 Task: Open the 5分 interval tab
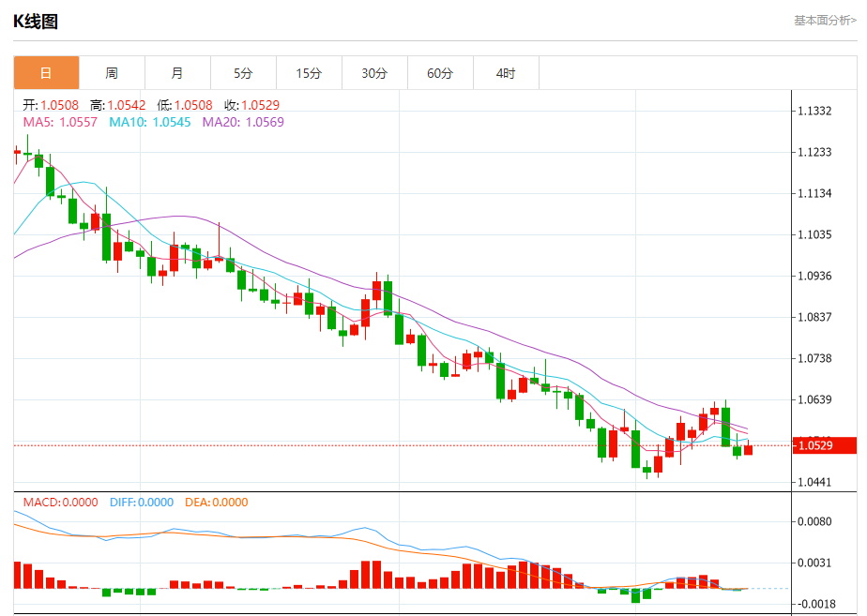pos(243,73)
